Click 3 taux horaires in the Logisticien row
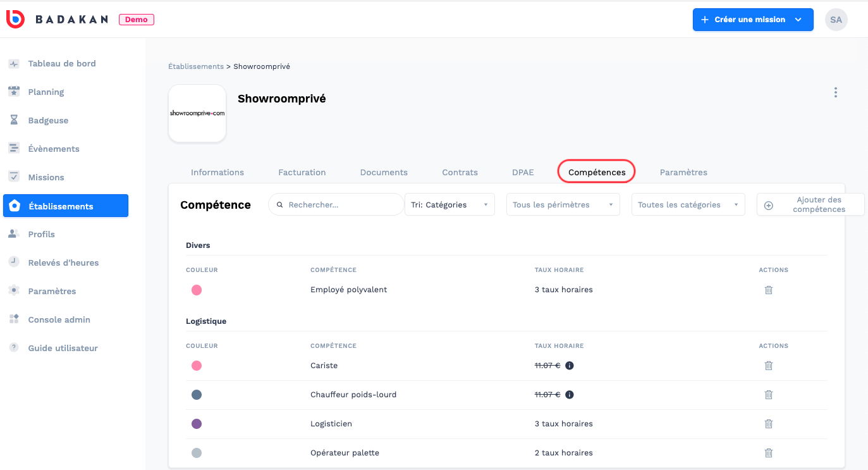Viewport: 868px width, 470px height. pos(564,424)
